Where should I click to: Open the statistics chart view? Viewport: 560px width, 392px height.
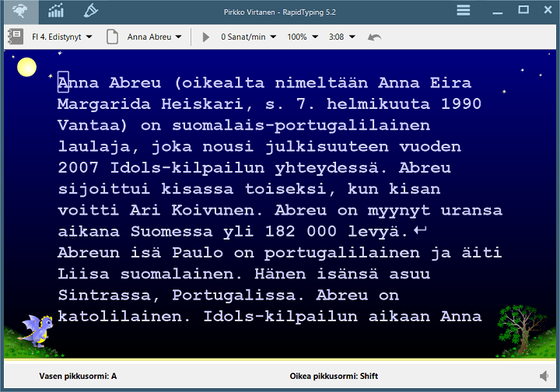(x=56, y=11)
